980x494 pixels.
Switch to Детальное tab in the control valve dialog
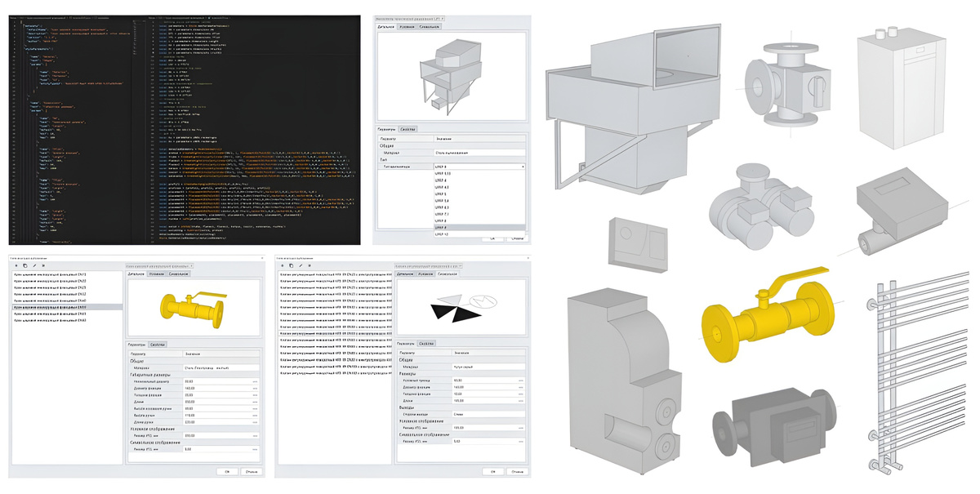tap(405, 274)
